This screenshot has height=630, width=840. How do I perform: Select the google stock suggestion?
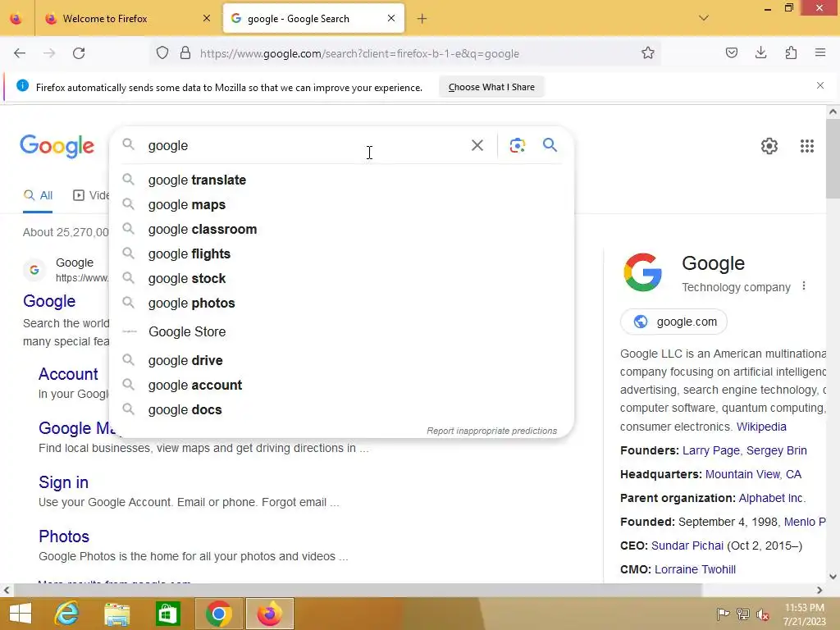pyautogui.click(x=341, y=279)
